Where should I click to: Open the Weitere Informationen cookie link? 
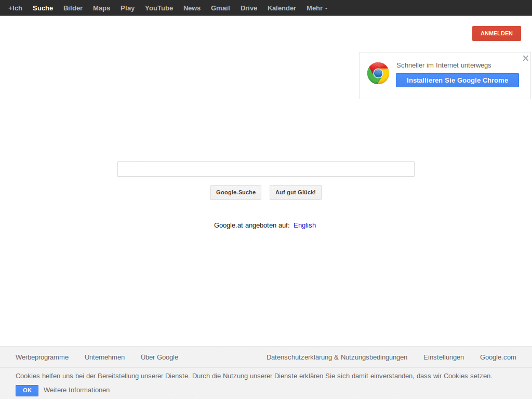(x=77, y=390)
